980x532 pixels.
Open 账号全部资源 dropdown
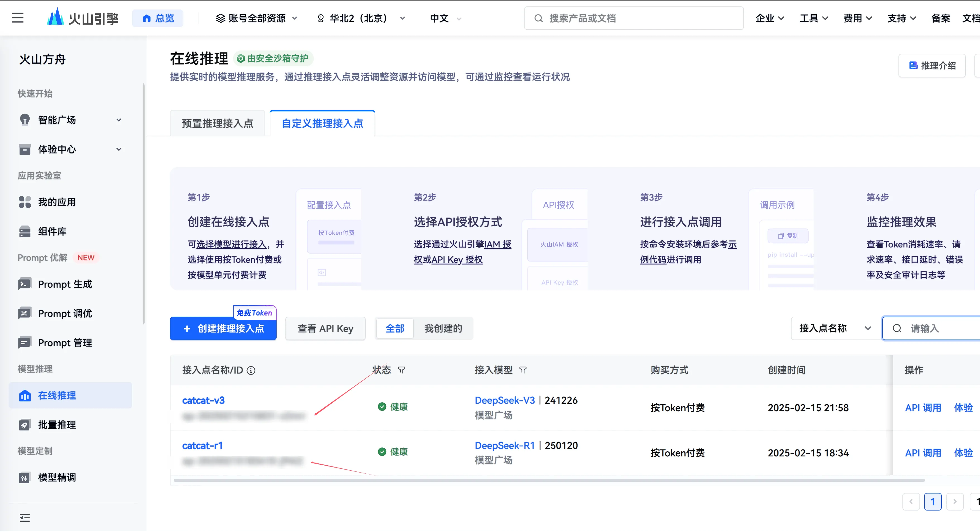point(257,18)
